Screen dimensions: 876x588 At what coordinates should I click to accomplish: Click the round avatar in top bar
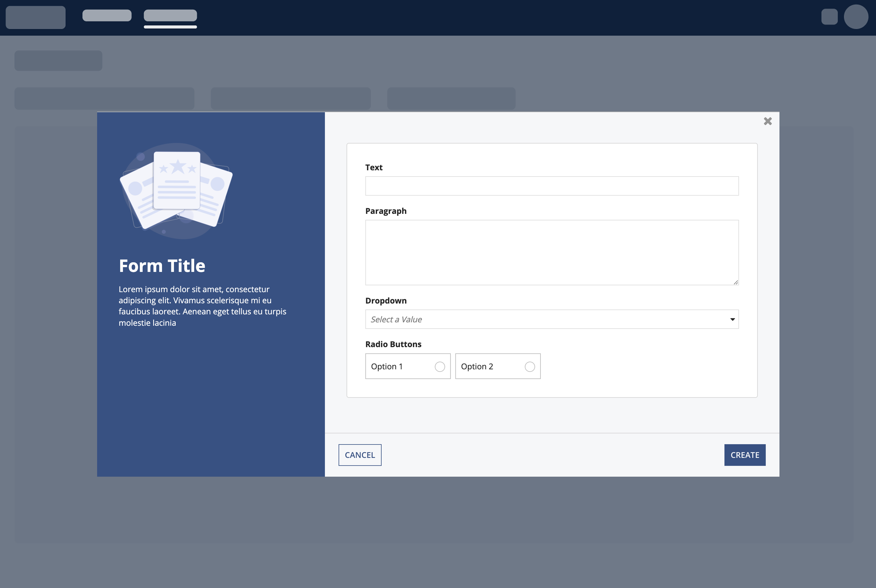(x=856, y=17)
